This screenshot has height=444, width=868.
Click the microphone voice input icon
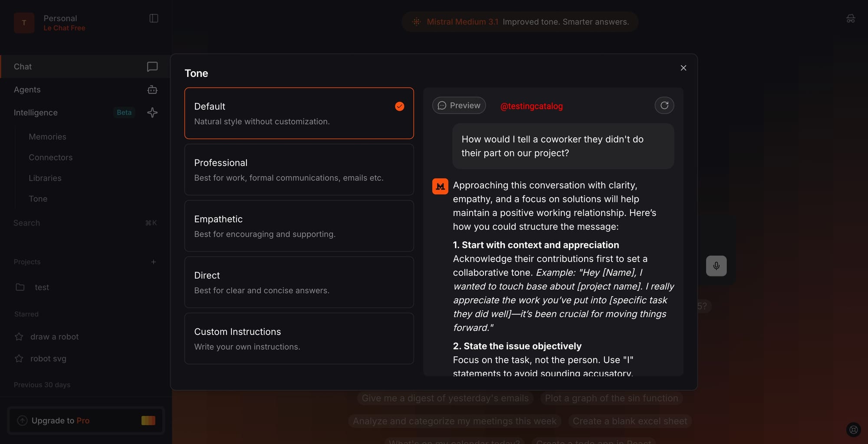(x=716, y=266)
